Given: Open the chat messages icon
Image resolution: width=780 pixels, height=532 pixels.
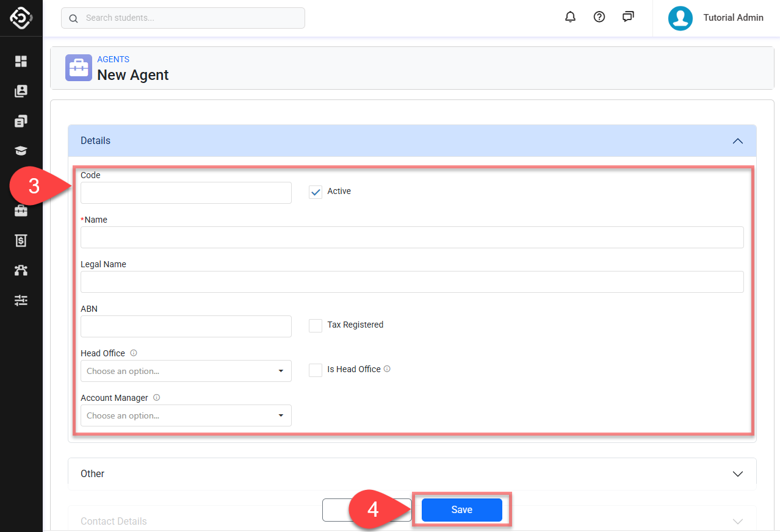Looking at the screenshot, I should 628,17.
